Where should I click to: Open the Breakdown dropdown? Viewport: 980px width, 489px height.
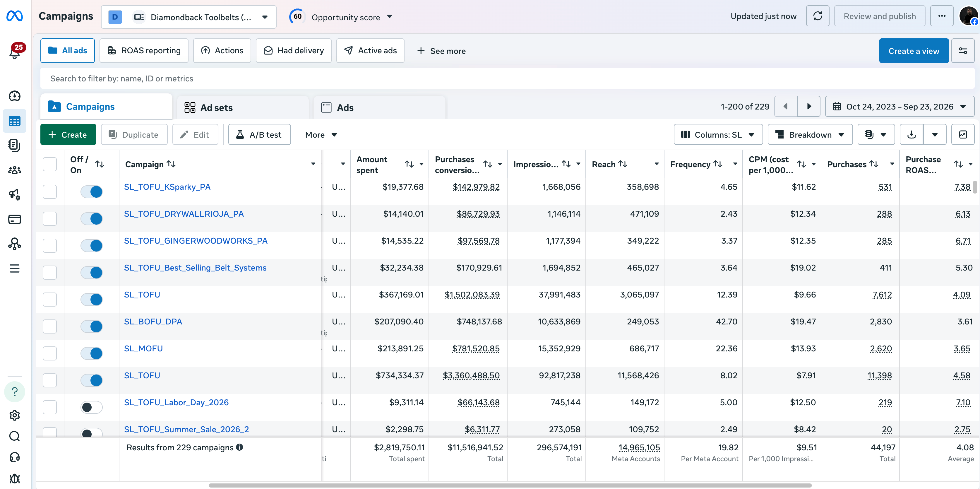(810, 134)
